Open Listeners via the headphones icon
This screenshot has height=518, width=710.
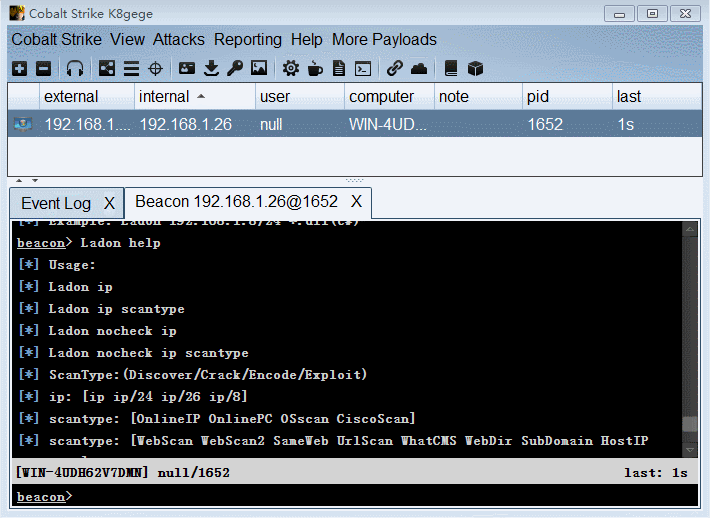pos(75,69)
